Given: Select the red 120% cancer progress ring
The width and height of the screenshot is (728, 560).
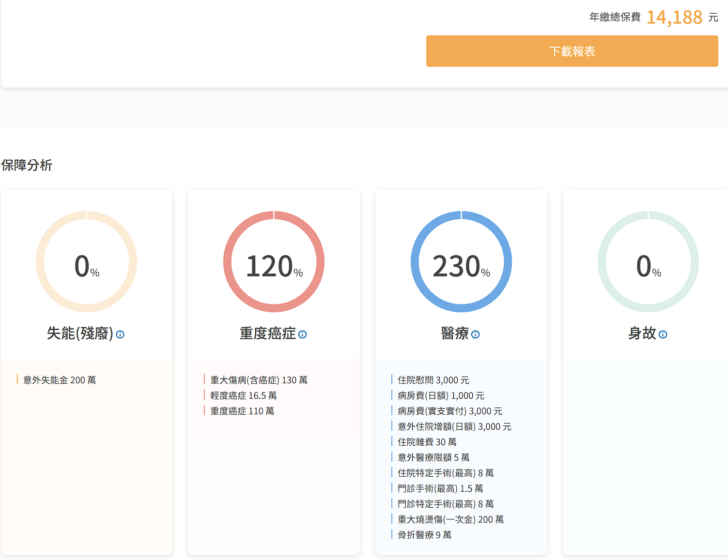Looking at the screenshot, I should click(x=274, y=262).
